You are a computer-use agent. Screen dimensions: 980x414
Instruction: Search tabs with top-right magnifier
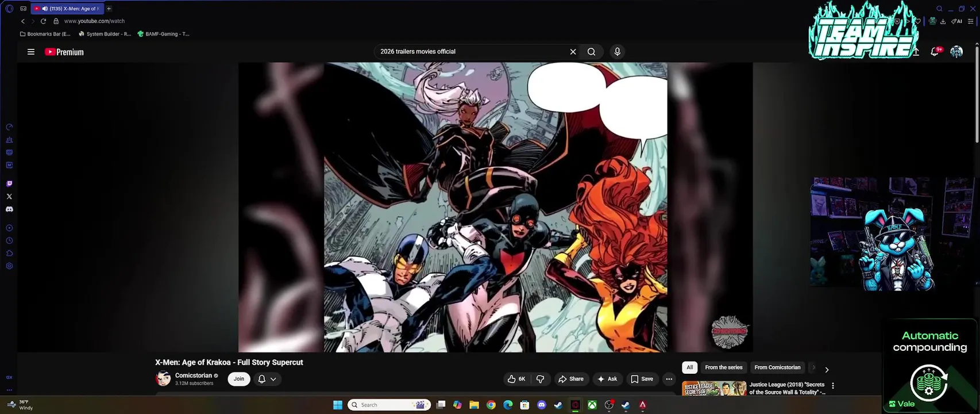[940, 9]
